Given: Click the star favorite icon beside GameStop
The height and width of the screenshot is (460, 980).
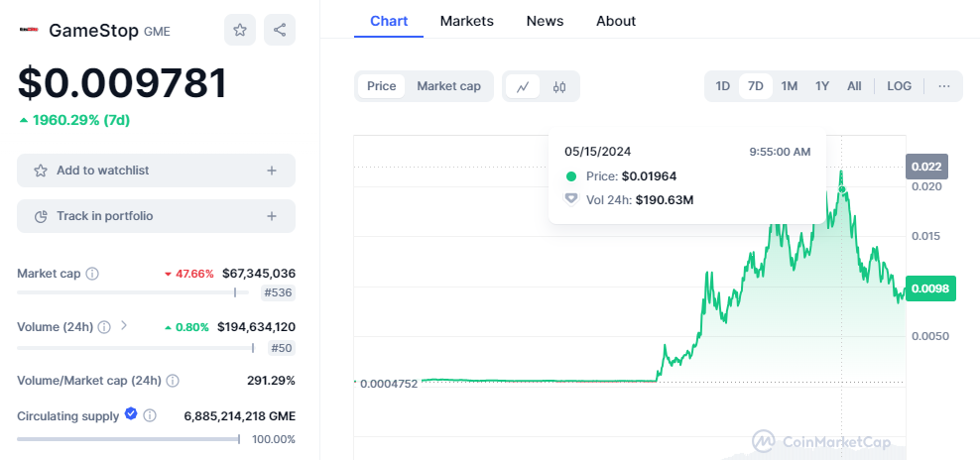Looking at the screenshot, I should [x=240, y=30].
